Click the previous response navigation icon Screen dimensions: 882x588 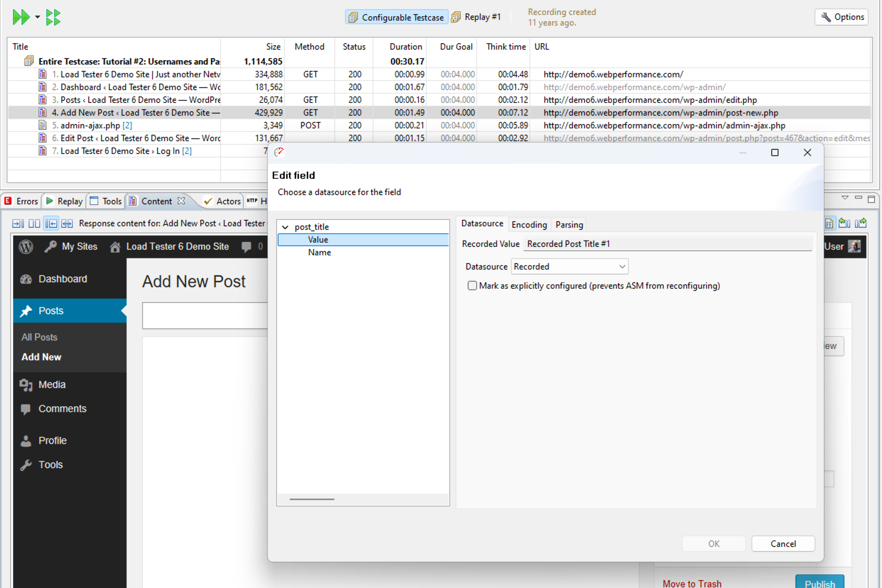coord(844,223)
